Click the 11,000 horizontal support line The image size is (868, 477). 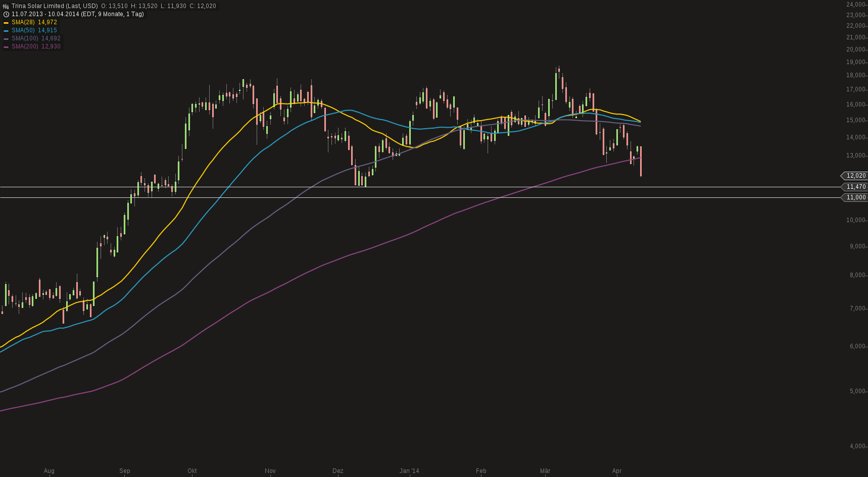click(x=354, y=197)
